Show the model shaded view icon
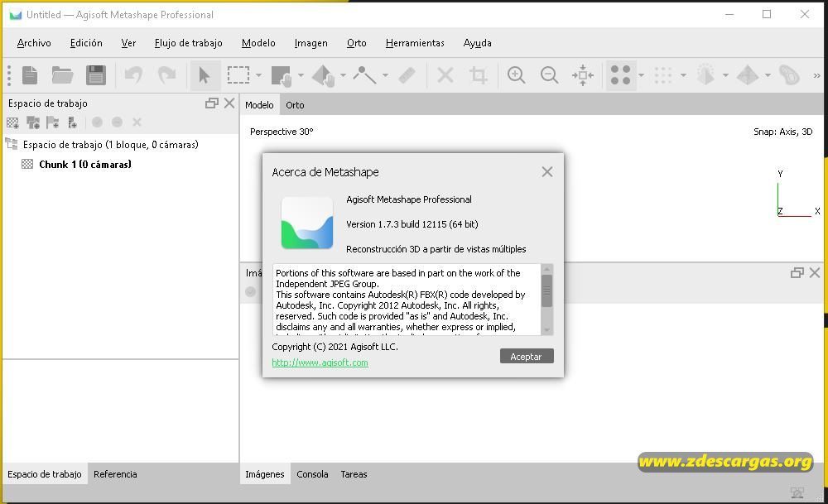This screenshot has width=828, height=504. pyautogui.click(x=705, y=75)
